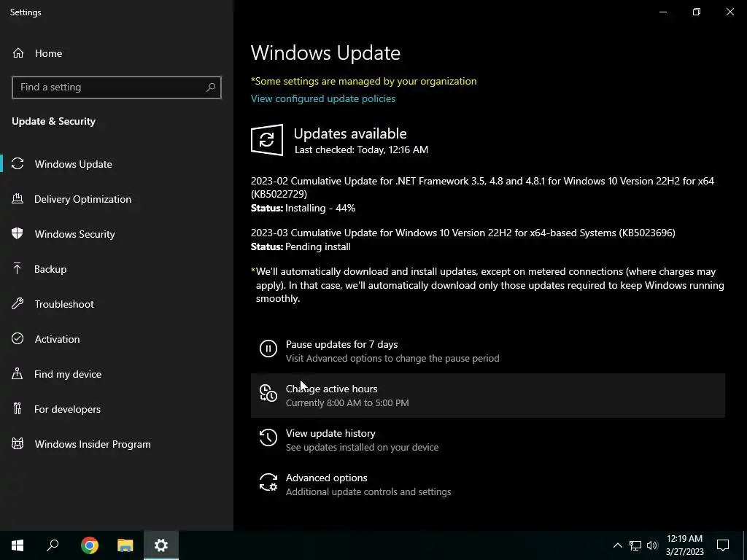Screen dimensions: 747x560
Task: Click View configured update policies link
Action: click(323, 98)
